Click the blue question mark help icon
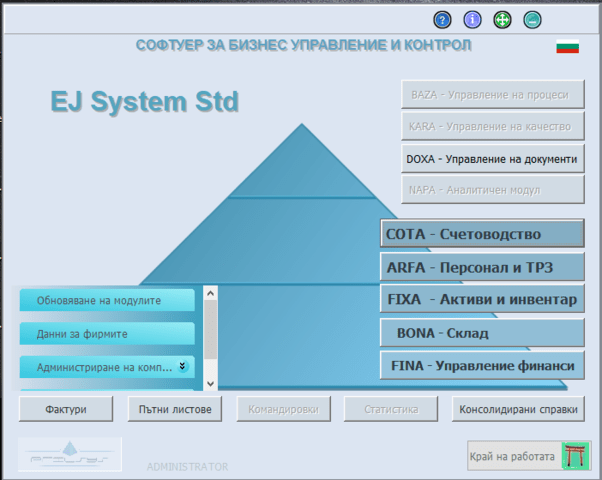The height and width of the screenshot is (480, 602). (442, 19)
